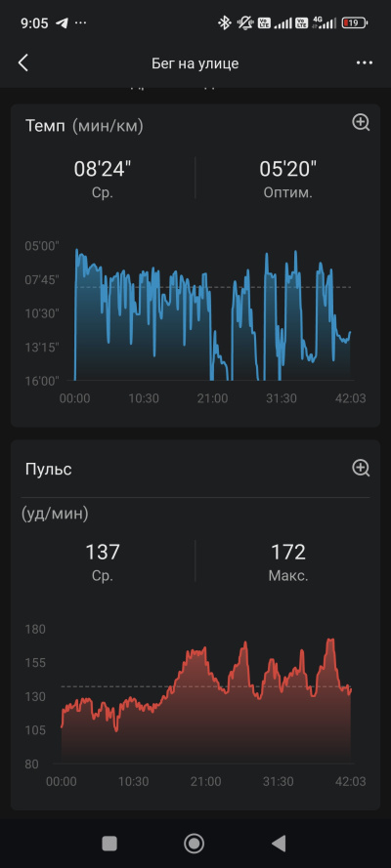
Task: Tap the Бег на улице title
Action: click(195, 63)
